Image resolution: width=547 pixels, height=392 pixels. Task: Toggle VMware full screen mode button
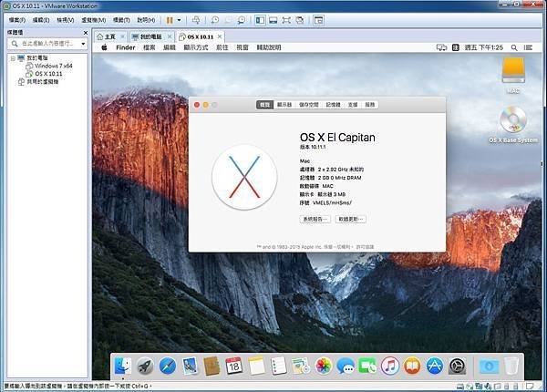pos(286,20)
